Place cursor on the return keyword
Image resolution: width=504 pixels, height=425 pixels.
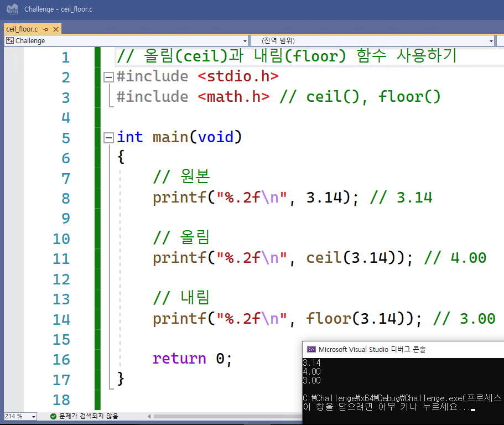(179, 359)
